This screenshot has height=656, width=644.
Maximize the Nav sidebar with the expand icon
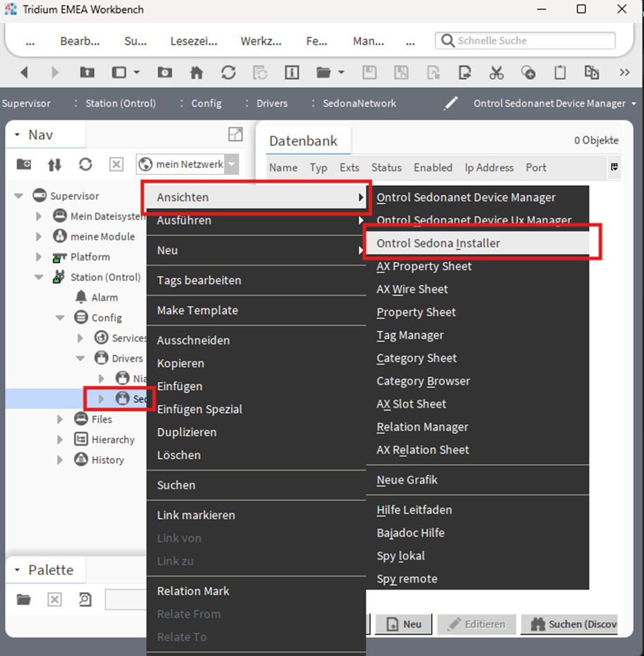(235, 134)
